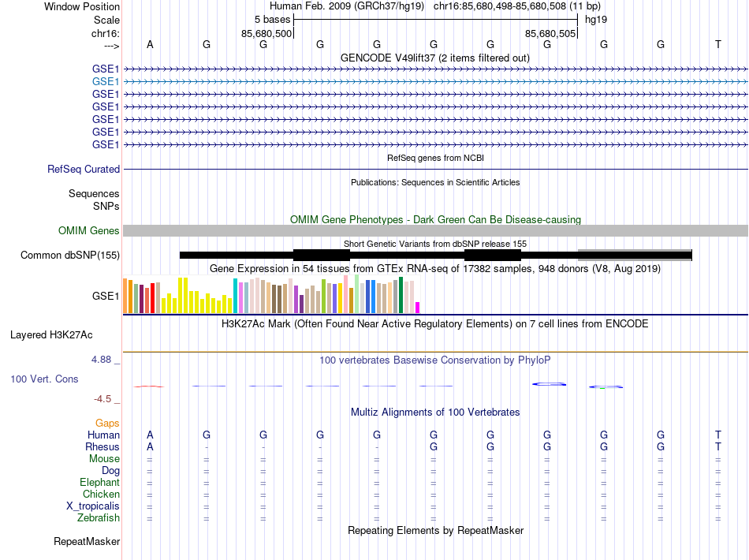The width and height of the screenshot is (749, 560).
Task: Open the RepeatMasker track label
Action: click(x=87, y=541)
